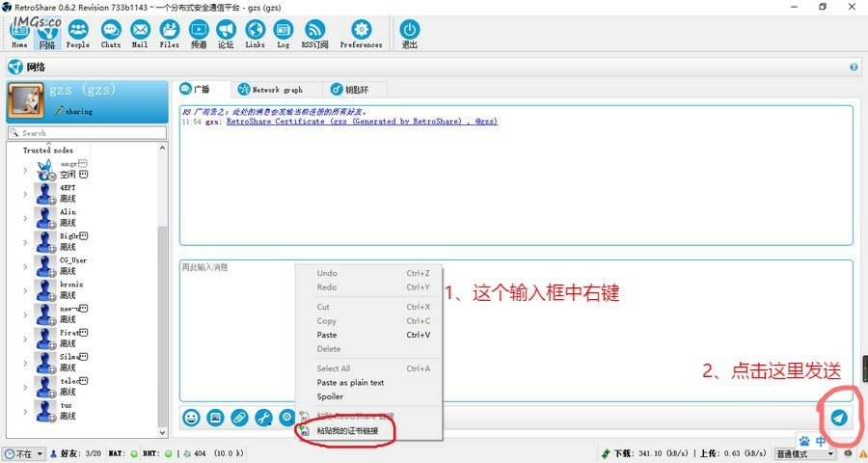Open the Log section
This screenshot has width=868, height=463.
284,34
